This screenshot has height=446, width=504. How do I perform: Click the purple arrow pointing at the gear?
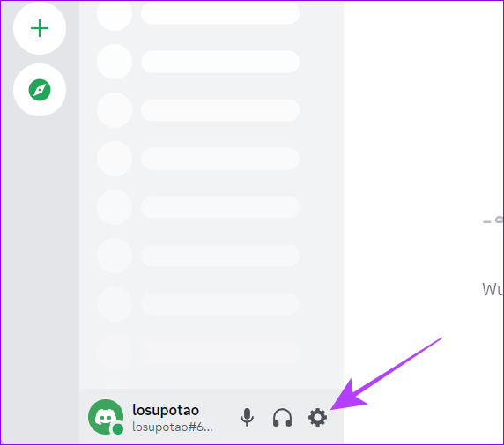pos(386,374)
